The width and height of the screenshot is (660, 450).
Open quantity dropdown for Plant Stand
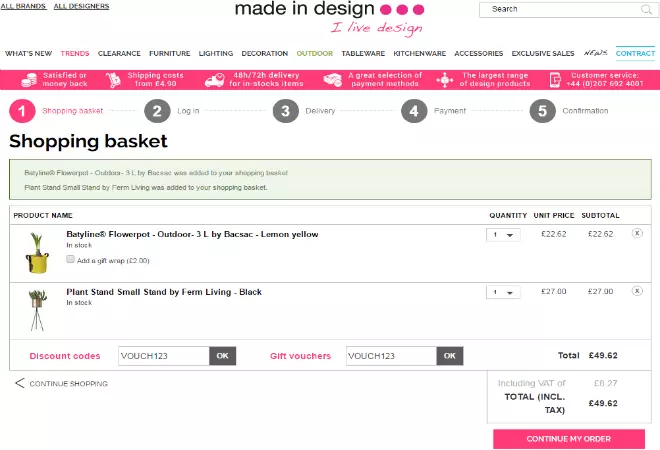click(x=503, y=292)
